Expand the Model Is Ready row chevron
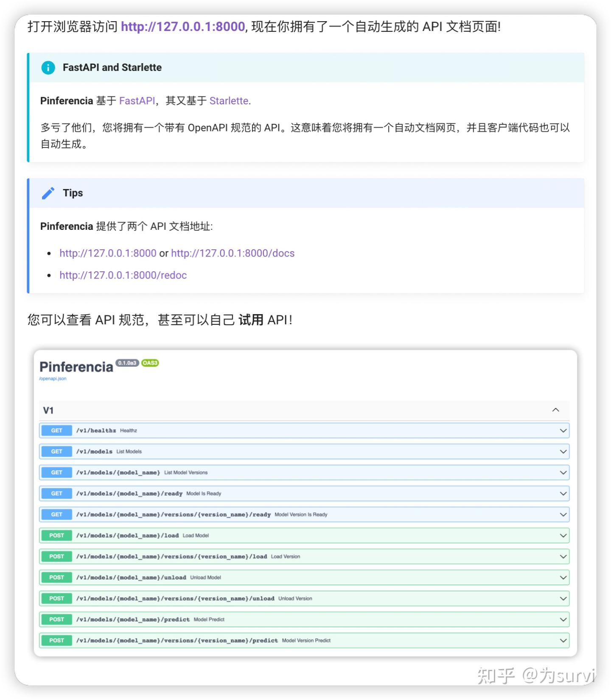This screenshot has height=700, width=611. [x=563, y=494]
